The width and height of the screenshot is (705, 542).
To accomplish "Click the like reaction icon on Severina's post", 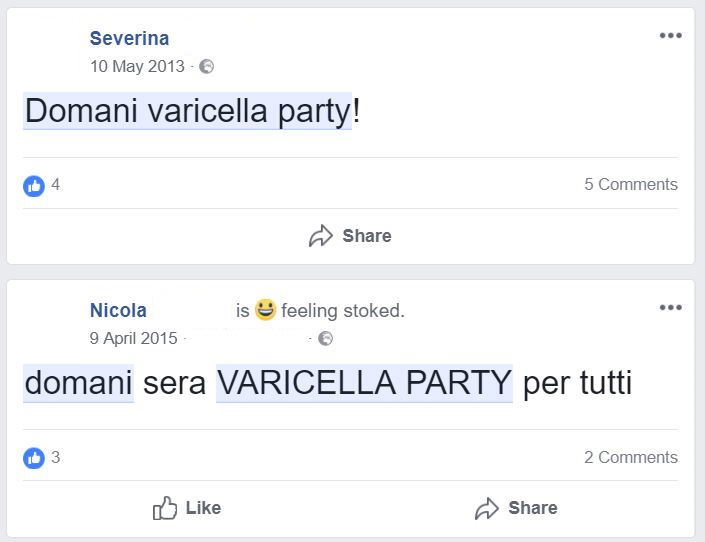I will pos(34,185).
